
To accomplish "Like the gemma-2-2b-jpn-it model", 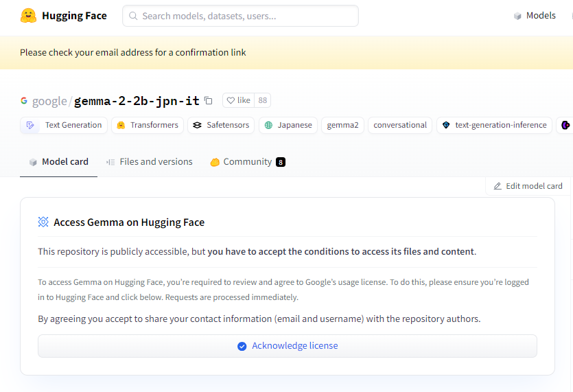I will pos(239,100).
